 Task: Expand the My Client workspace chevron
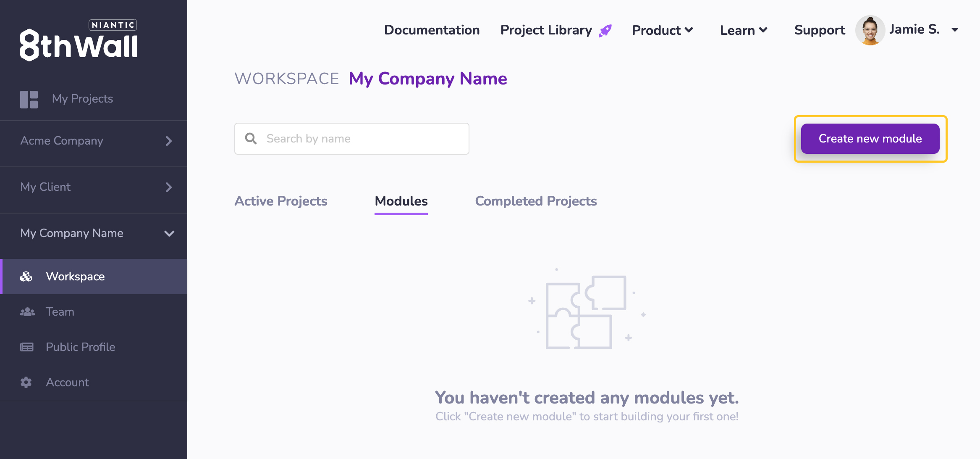pos(169,187)
